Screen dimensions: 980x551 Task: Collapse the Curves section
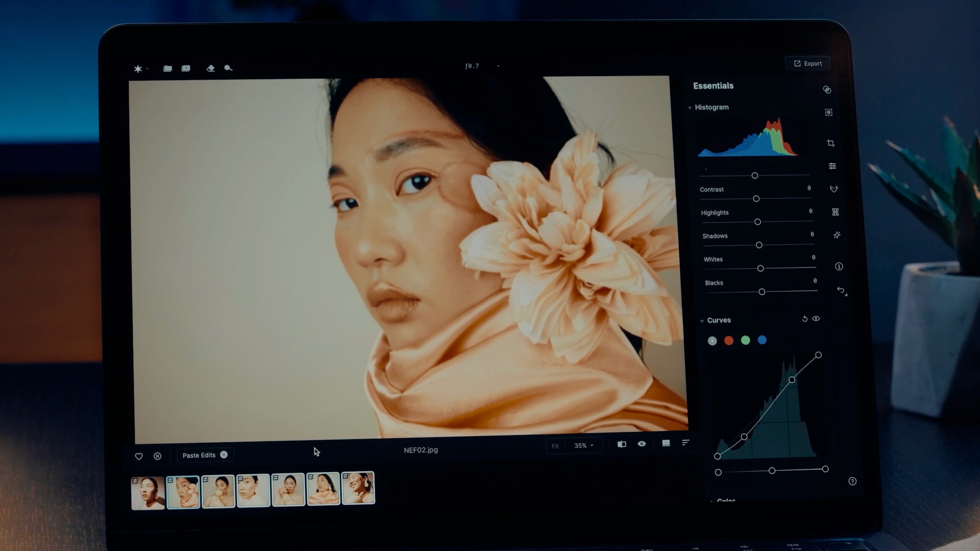[702, 321]
